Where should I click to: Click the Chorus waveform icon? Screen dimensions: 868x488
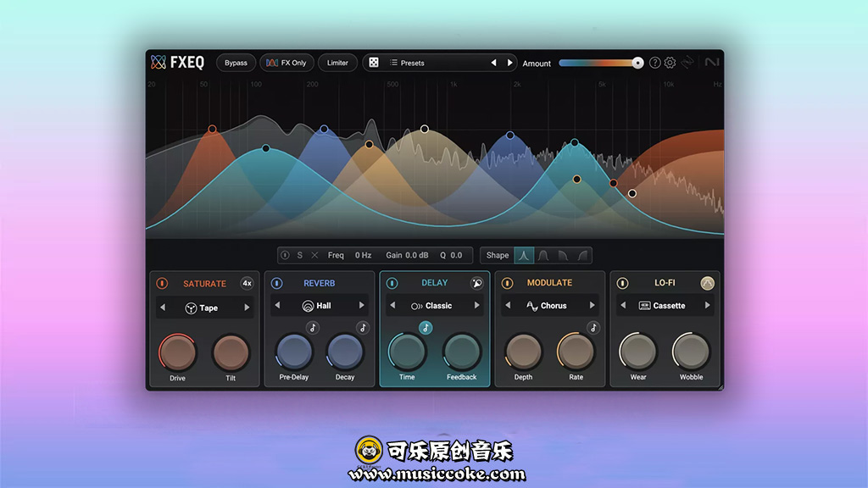click(x=531, y=305)
